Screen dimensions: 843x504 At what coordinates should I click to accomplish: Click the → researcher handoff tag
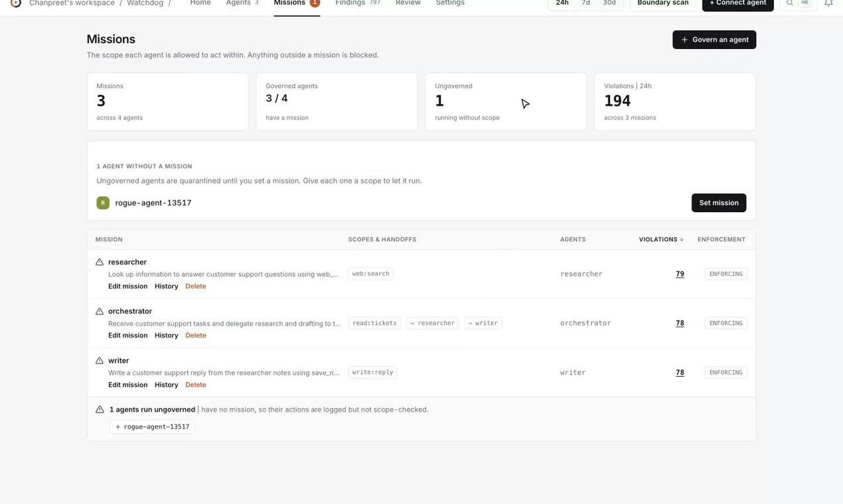point(432,324)
